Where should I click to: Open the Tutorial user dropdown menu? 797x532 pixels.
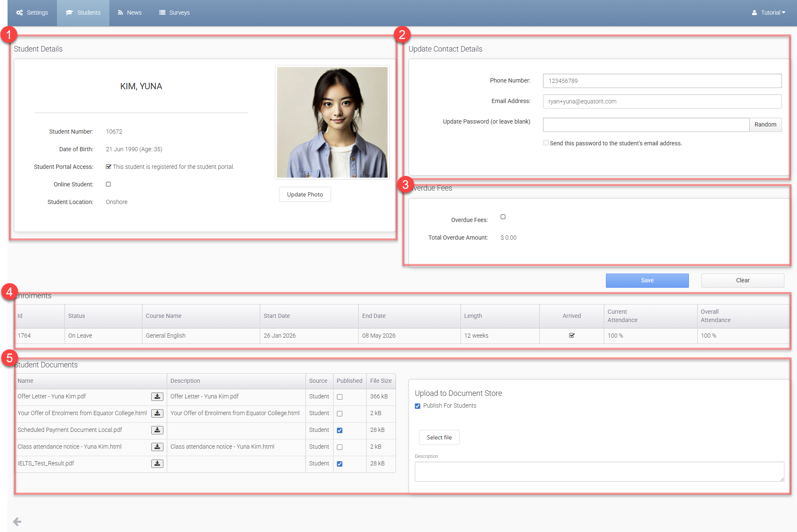pos(769,13)
